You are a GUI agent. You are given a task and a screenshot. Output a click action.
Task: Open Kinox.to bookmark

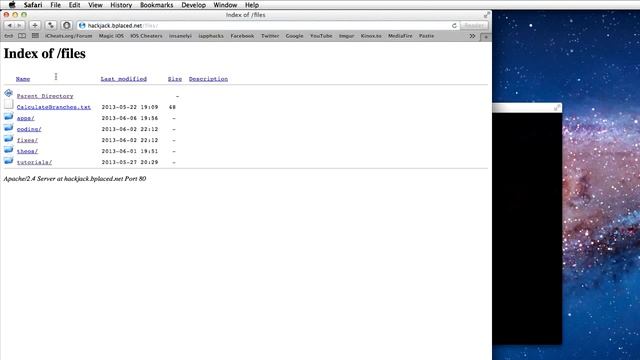tap(371, 36)
